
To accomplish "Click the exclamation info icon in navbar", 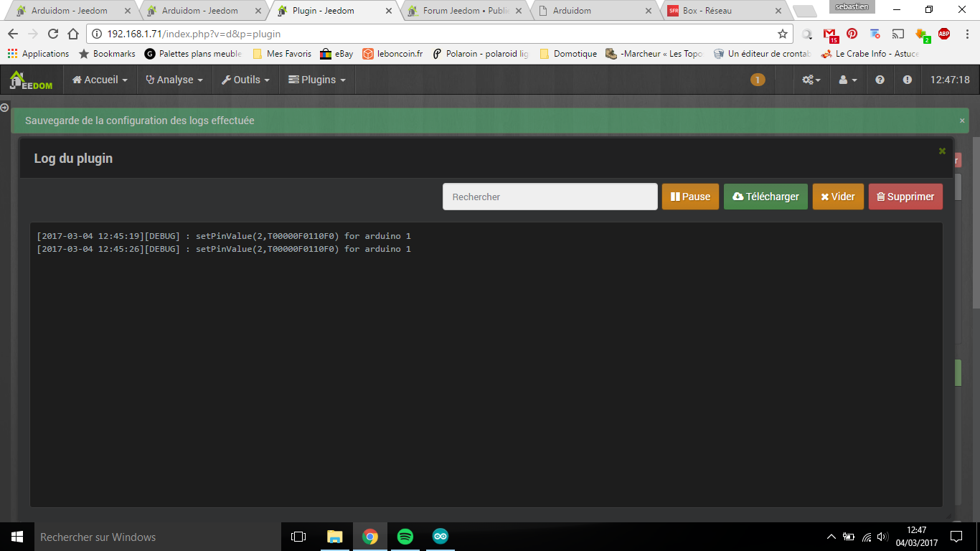I will (908, 80).
